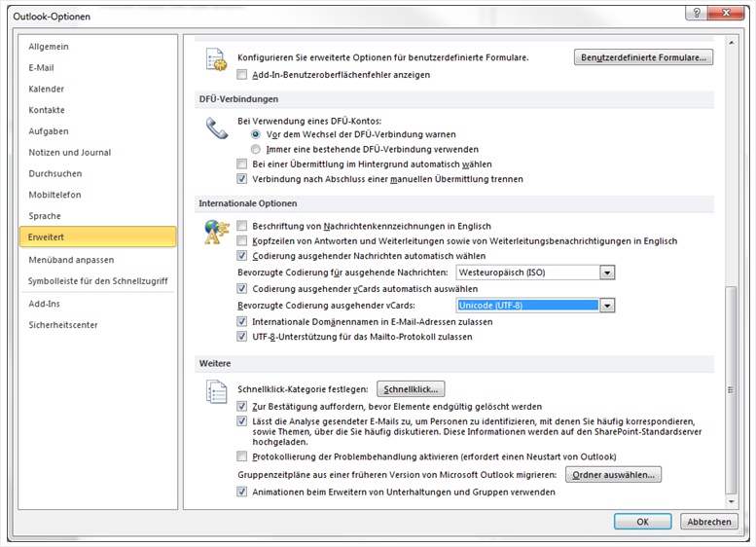Click the document icon under Weitere
Viewport: 756px width, 547px height.
[216, 391]
